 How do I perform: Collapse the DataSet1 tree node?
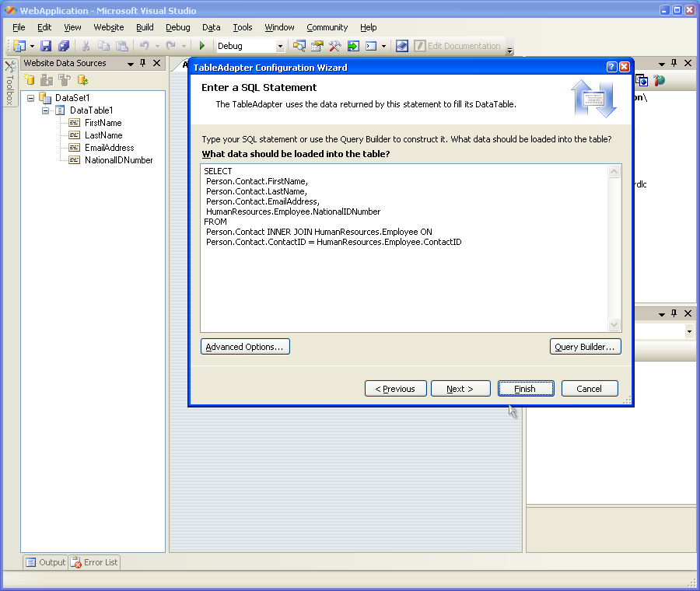pyautogui.click(x=30, y=98)
